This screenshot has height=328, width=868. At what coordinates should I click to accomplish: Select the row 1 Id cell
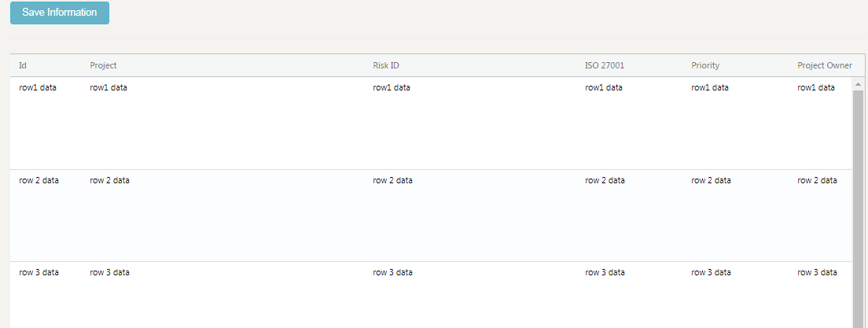[38, 87]
